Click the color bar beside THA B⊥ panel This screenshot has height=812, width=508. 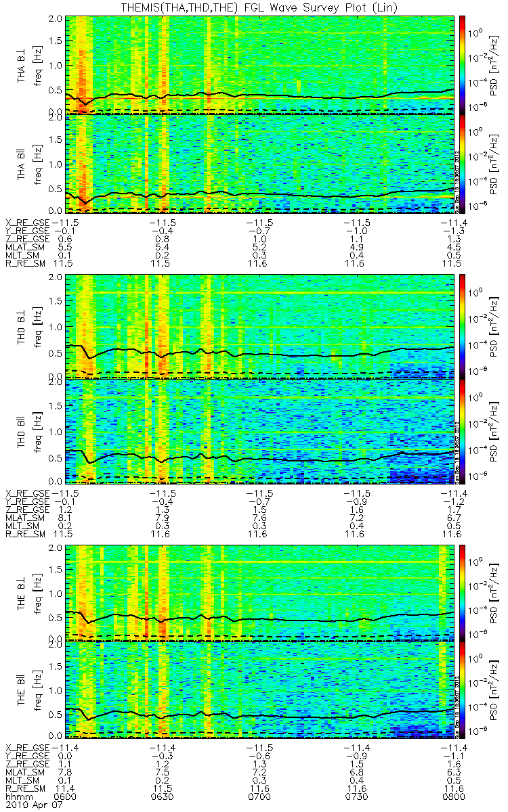(x=463, y=64)
